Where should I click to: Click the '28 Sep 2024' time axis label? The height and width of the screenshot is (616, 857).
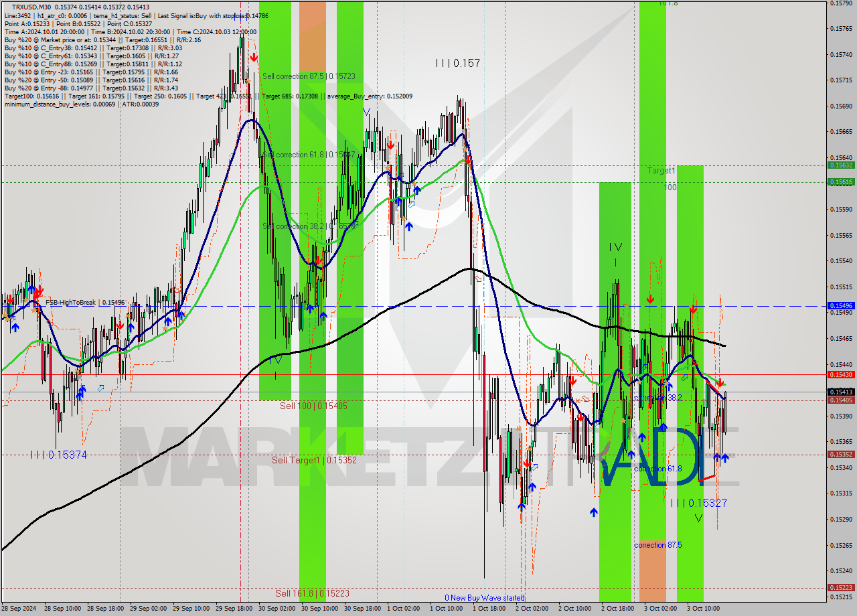(18, 609)
